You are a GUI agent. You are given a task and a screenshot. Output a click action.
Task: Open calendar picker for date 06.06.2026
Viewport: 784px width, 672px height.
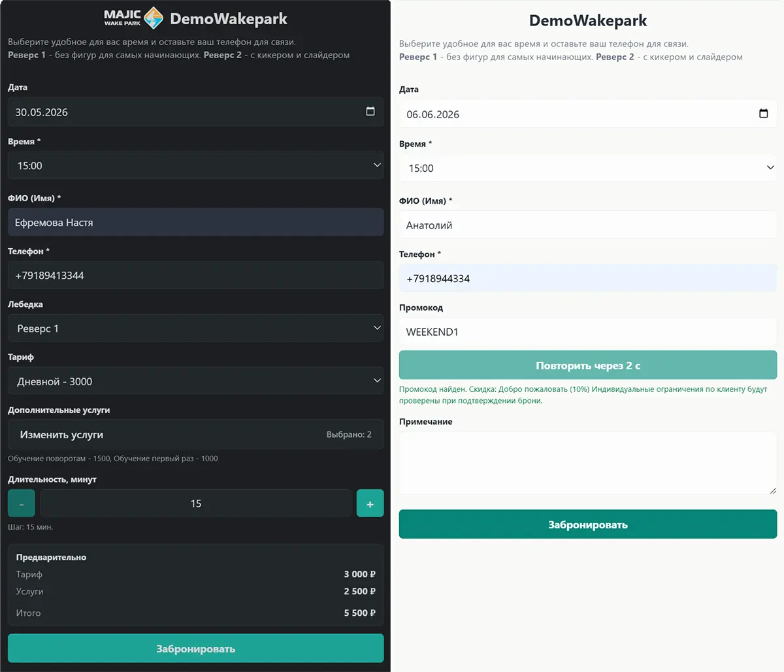763,114
